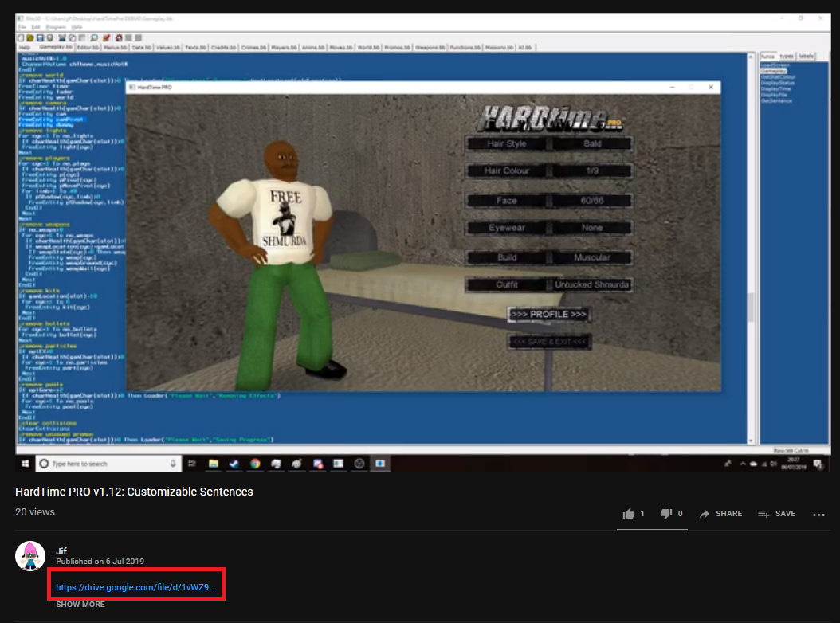This screenshot has height=623, width=840.
Task: Dislike the video with thumbs-down icon
Action: [666, 514]
